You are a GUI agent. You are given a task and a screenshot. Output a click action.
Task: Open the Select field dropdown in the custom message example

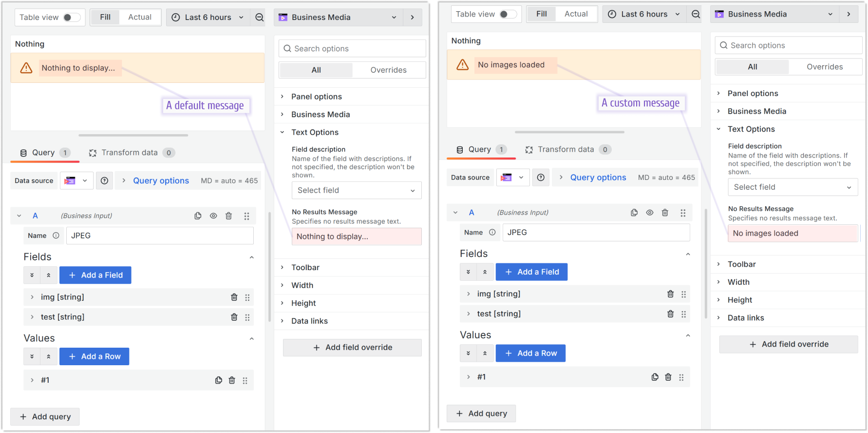point(793,187)
